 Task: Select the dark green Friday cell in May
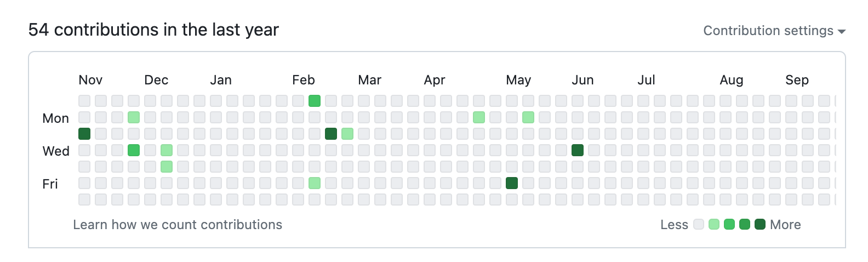512,183
